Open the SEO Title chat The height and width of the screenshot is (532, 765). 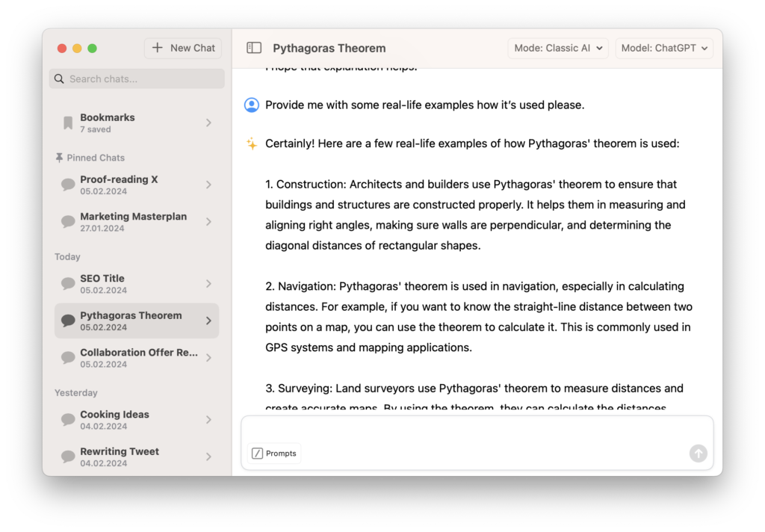[137, 284]
